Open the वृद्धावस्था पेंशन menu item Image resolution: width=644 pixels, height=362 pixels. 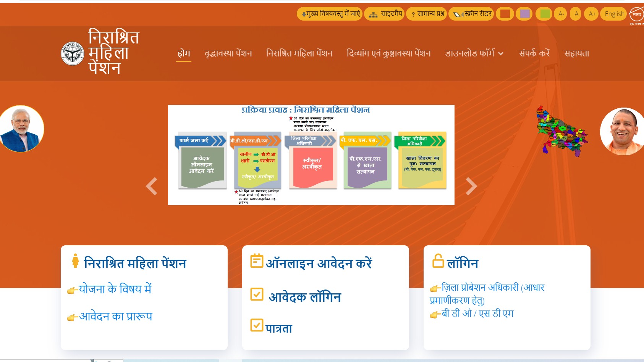(228, 53)
